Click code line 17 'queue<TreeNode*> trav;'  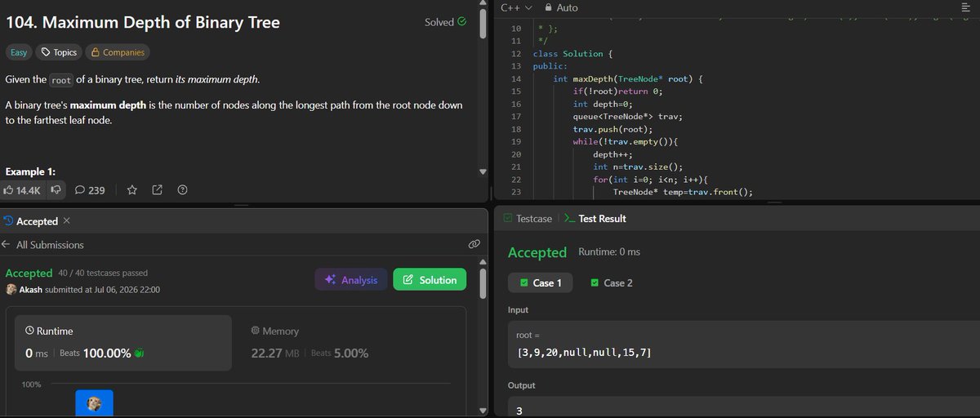click(627, 116)
